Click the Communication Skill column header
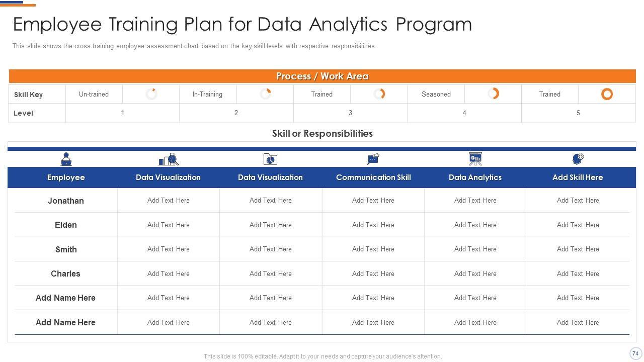Screen dimensions: 644x362 [x=373, y=177]
